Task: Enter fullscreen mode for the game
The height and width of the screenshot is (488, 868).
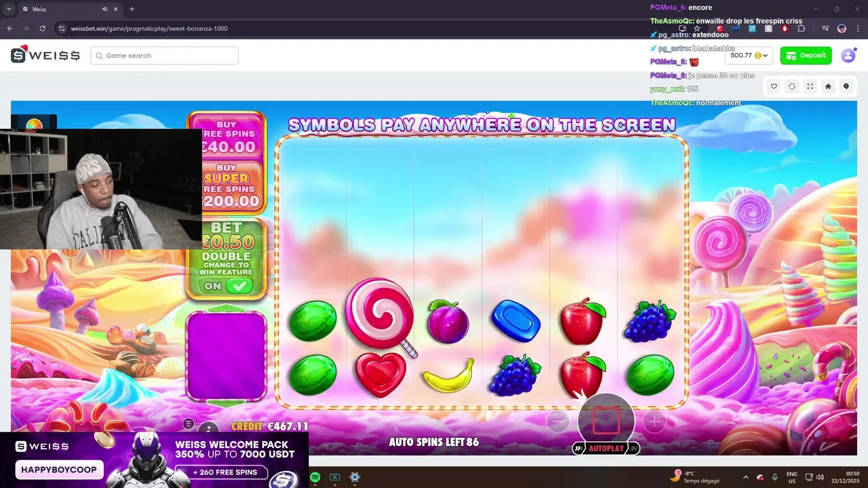Action: coord(810,86)
